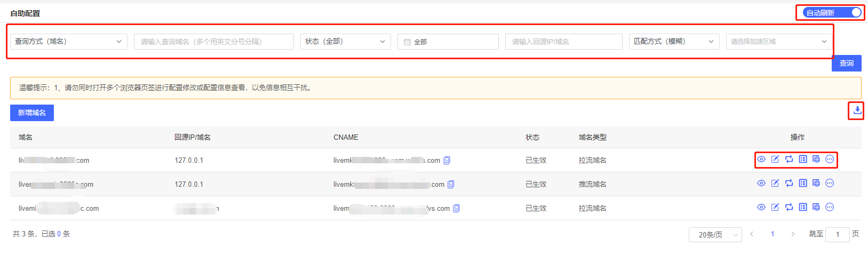Go to the previous page arrow
The image size is (868, 254).
pos(752,234)
